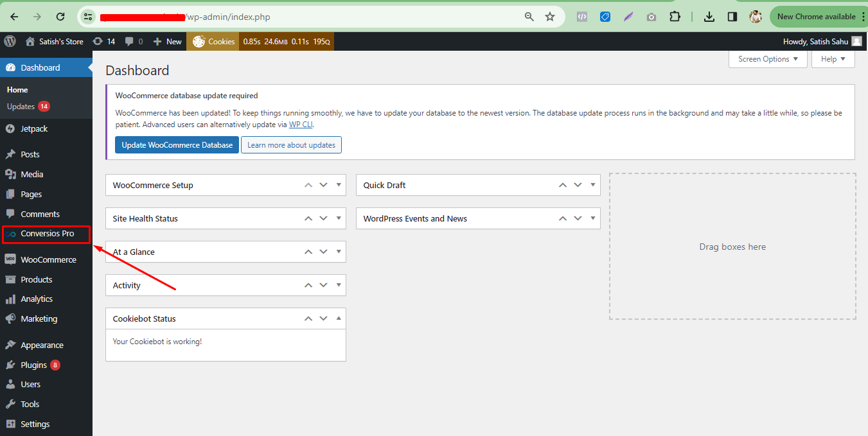Image resolution: width=868 pixels, height=436 pixels.
Task: Follow the WP CLI link
Action: [x=301, y=125]
